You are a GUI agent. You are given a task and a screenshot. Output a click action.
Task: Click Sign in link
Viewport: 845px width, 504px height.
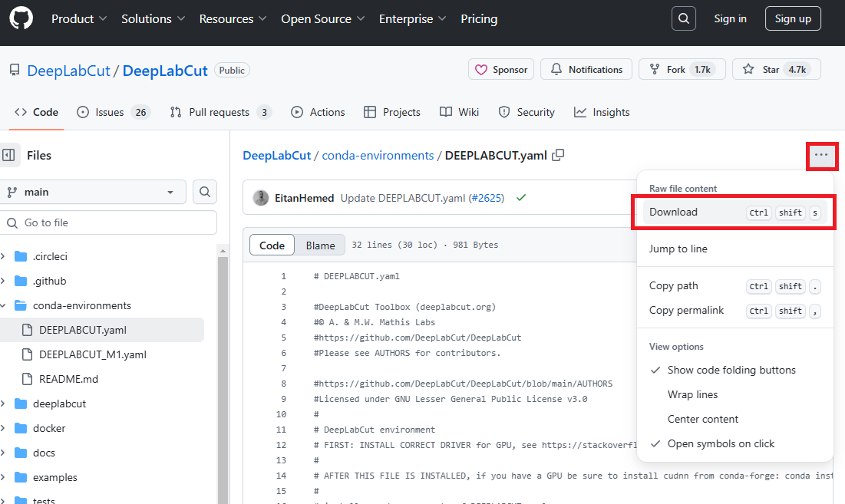[730, 18]
